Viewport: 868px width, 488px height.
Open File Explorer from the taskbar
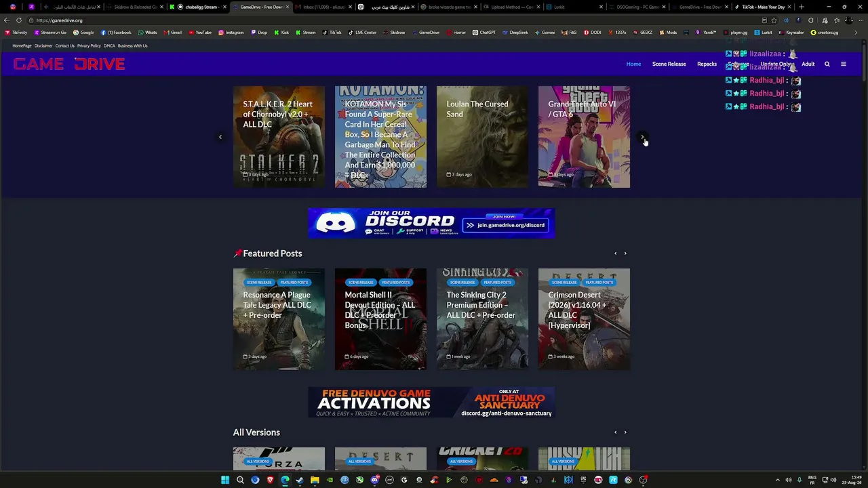[x=315, y=480]
